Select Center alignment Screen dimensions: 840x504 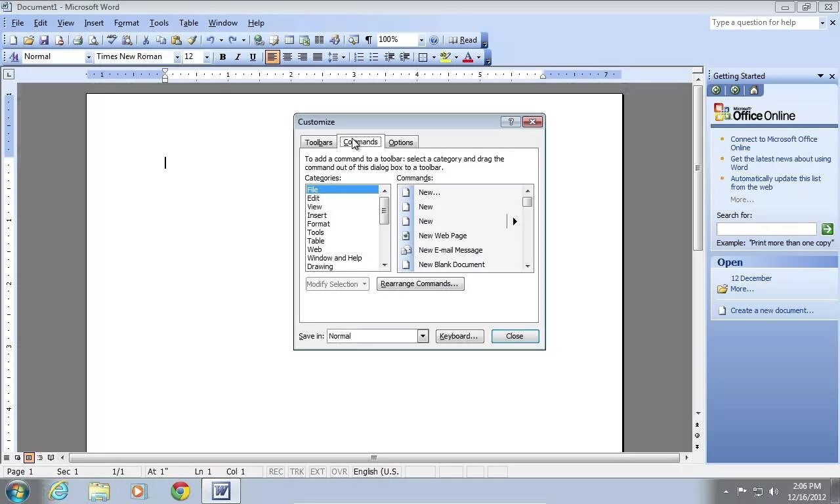(x=287, y=57)
